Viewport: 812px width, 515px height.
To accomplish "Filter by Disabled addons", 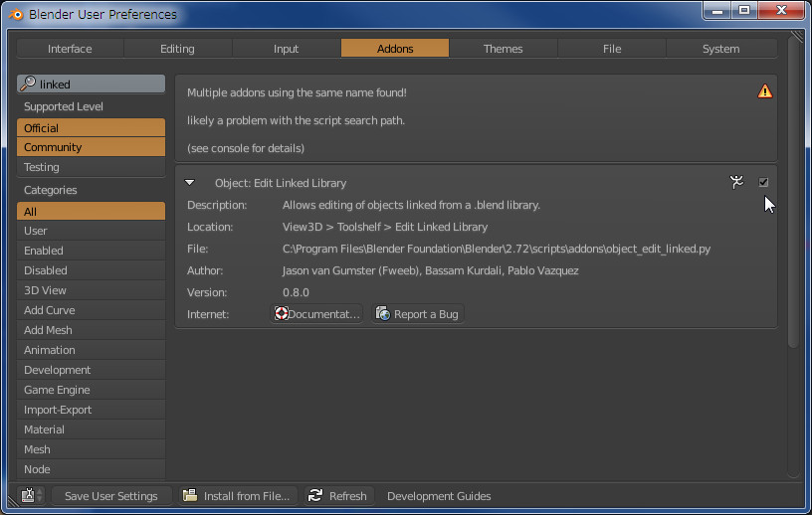I will click(92, 270).
